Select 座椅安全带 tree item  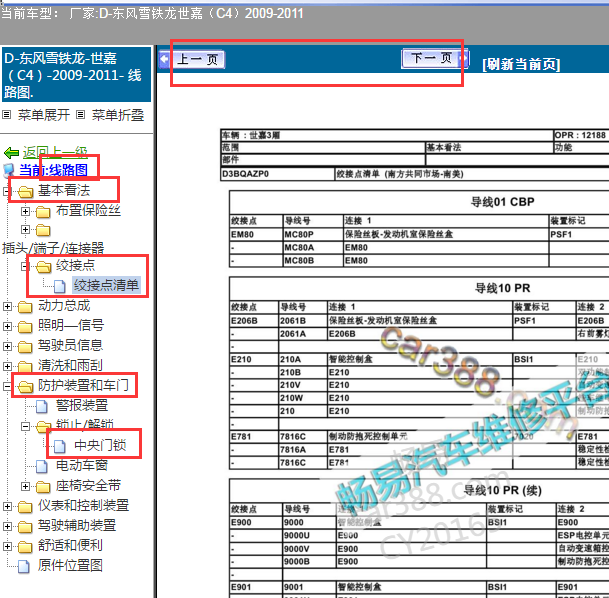click(x=88, y=485)
